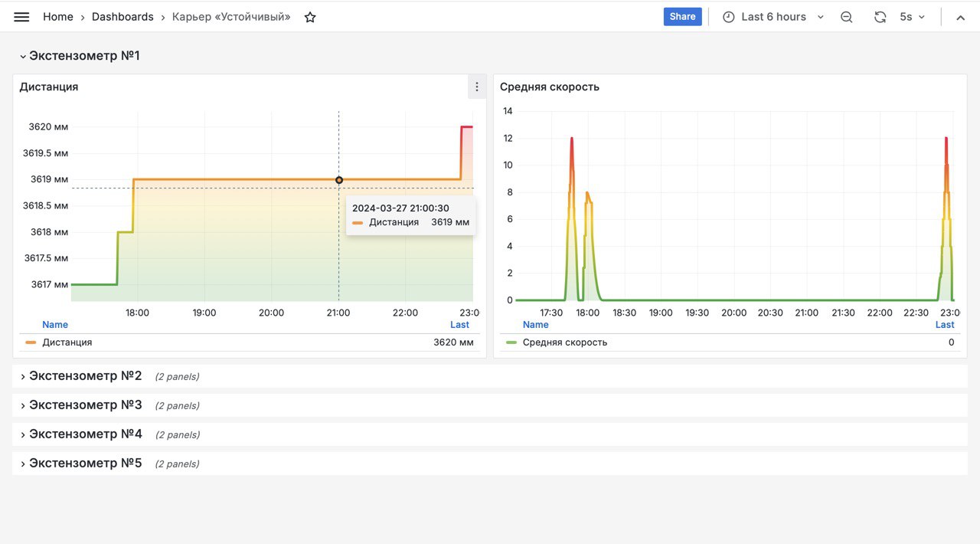980x544 pixels.
Task: Go to Home breadcrumb
Action: click(x=58, y=17)
